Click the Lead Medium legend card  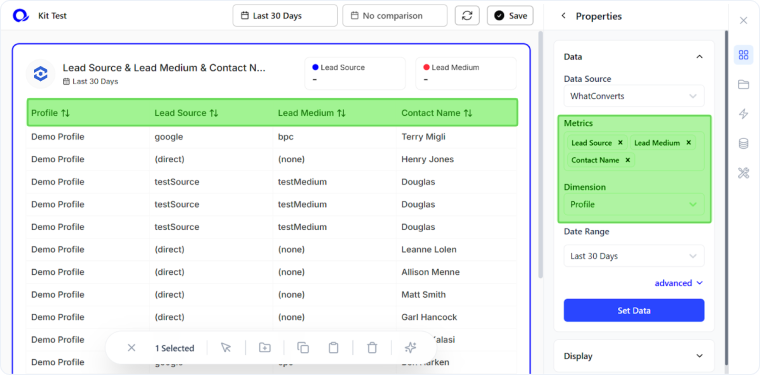click(466, 74)
